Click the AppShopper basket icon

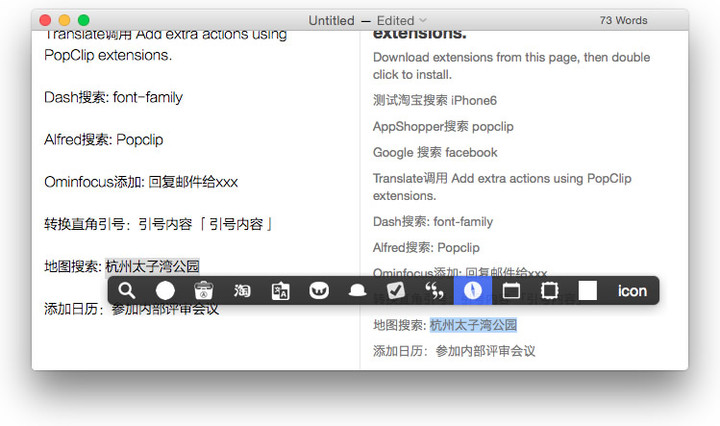coord(203,291)
